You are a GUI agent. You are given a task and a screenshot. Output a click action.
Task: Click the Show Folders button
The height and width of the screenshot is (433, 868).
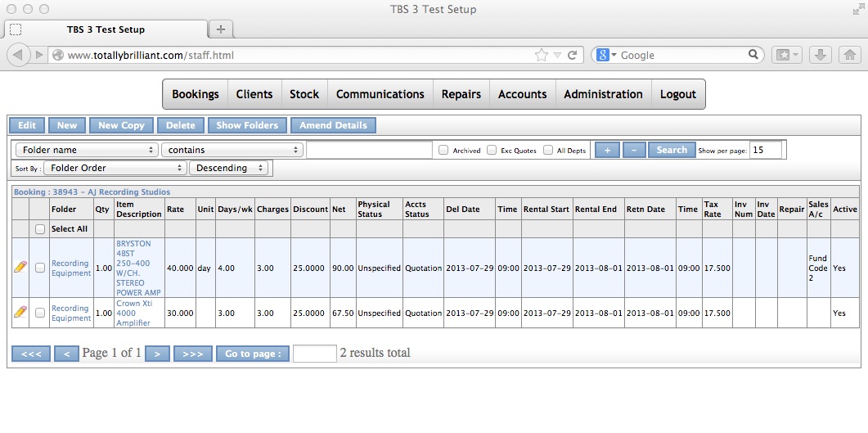pyautogui.click(x=247, y=125)
